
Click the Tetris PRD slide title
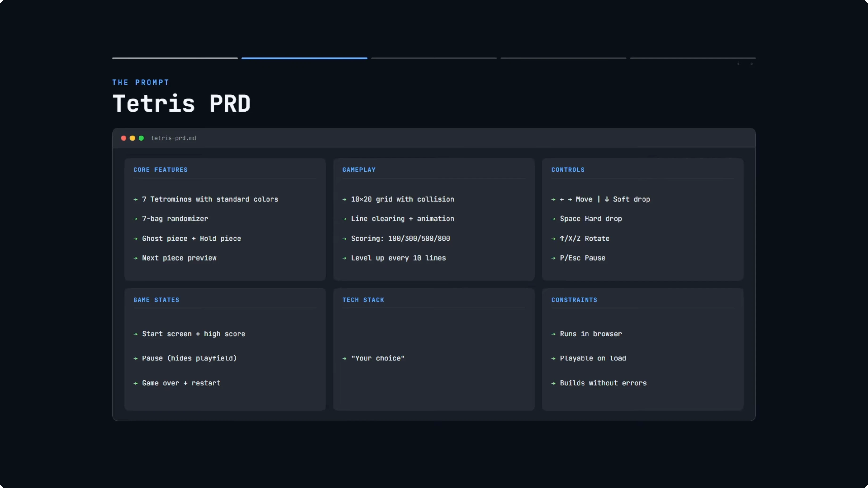[x=181, y=103]
